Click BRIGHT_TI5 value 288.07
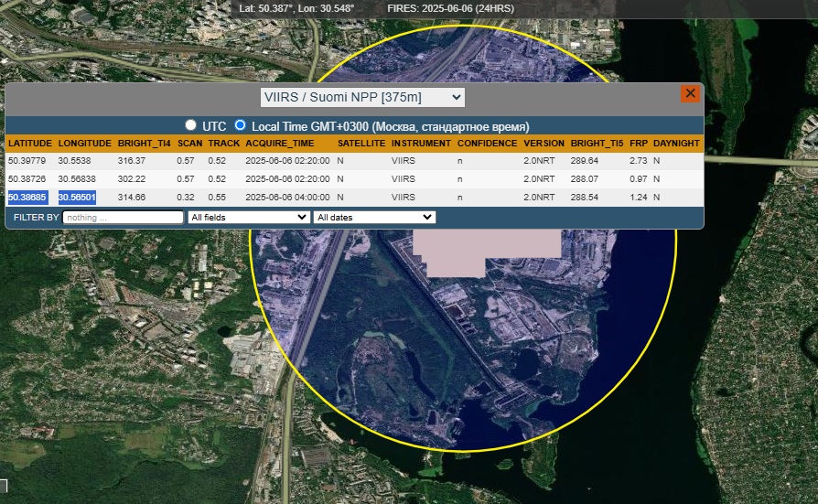This screenshot has width=818, height=504. (585, 179)
